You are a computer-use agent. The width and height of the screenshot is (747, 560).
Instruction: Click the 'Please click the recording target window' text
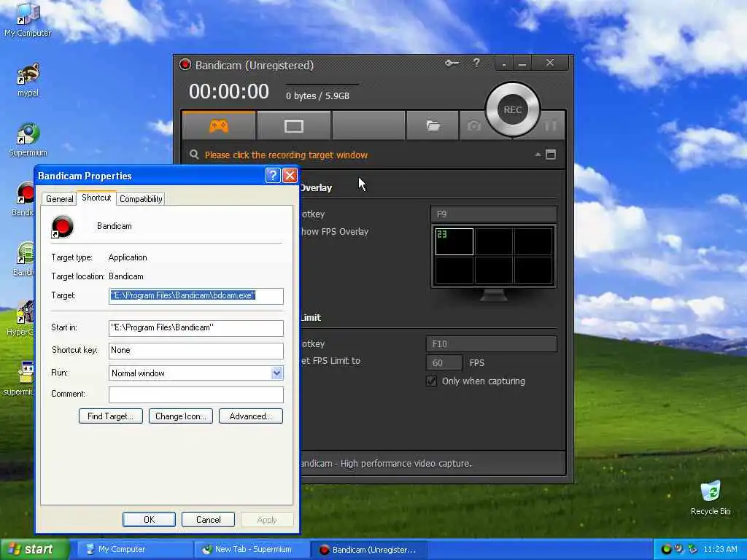pyautogui.click(x=286, y=155)
